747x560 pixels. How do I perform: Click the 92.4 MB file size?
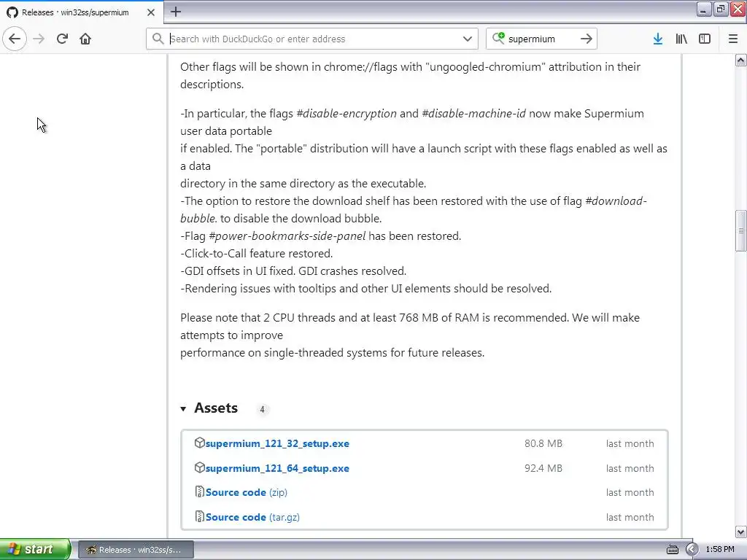click(x=543, y=468)
